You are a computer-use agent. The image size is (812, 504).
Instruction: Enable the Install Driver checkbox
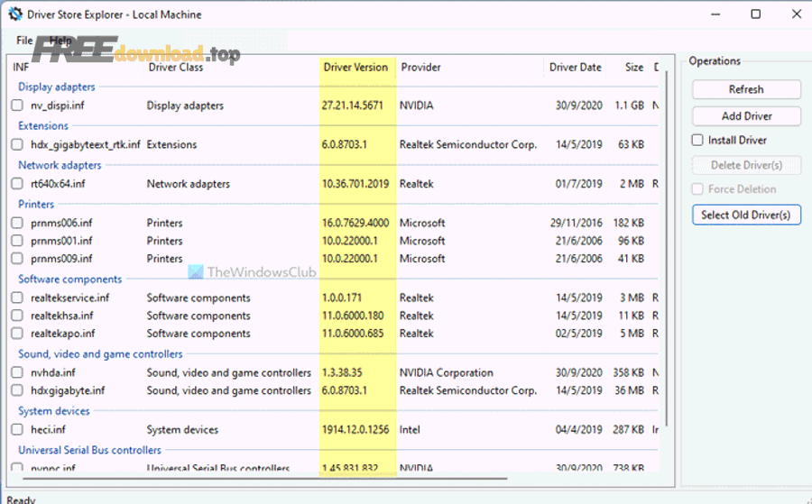click(x=697, y=141)
